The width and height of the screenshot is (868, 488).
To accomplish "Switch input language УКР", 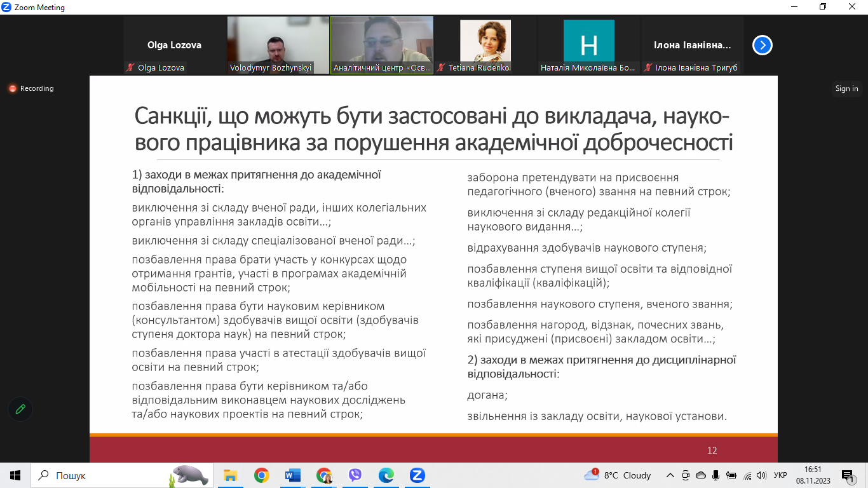I will click(781, 475).
